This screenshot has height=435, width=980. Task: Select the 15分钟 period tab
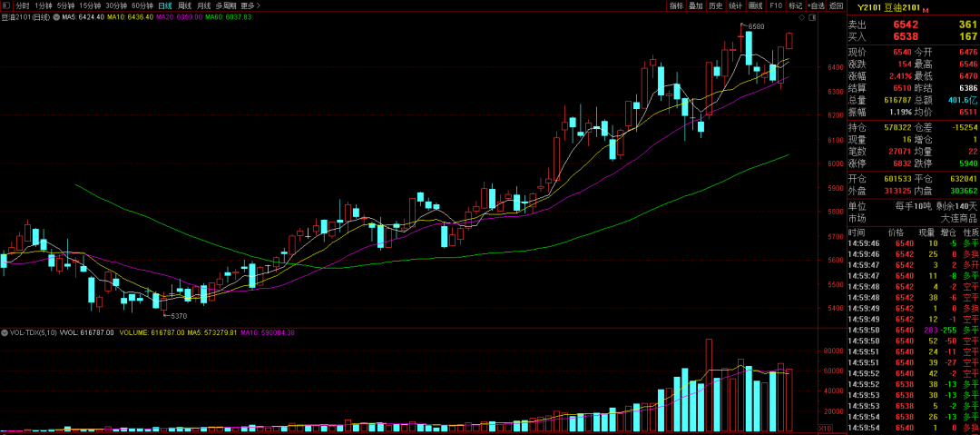(x=90, y=5)
